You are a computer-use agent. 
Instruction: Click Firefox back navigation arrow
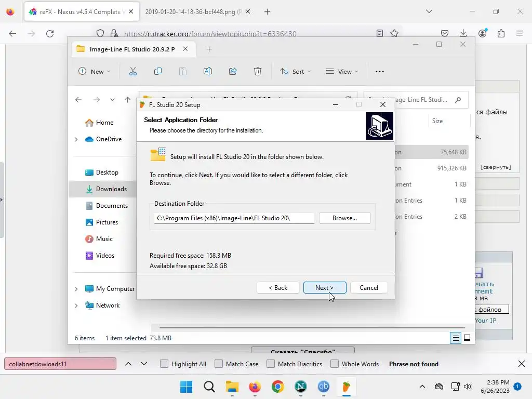click(12, 33)
